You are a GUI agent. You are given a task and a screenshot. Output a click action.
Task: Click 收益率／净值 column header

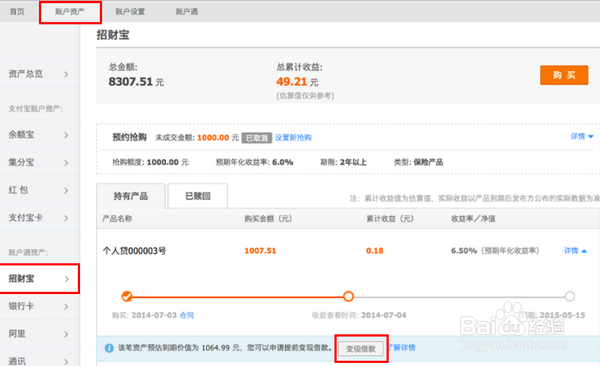click(x=473, y=219)
